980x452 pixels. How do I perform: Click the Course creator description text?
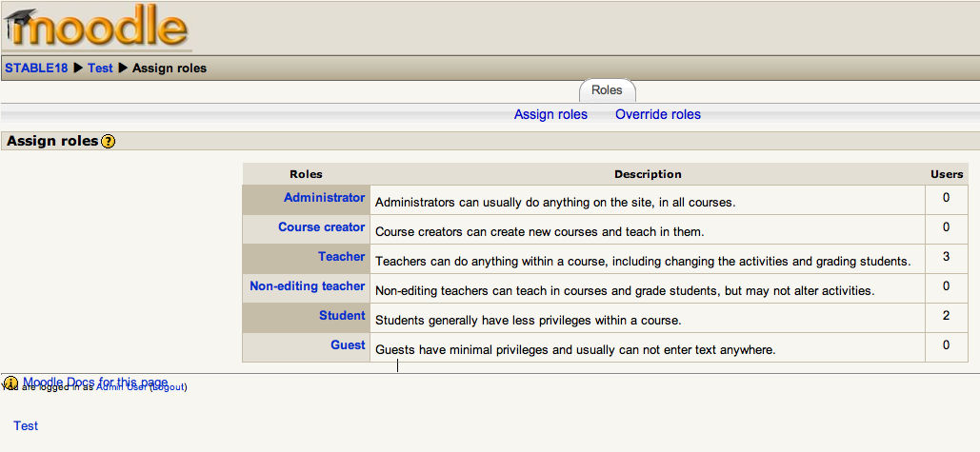click(540, 231)
